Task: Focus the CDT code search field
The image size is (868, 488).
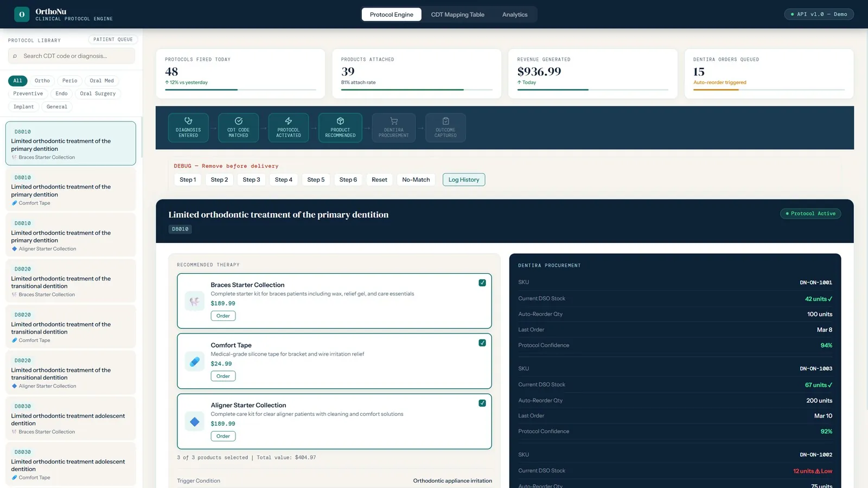Action: 72,56
